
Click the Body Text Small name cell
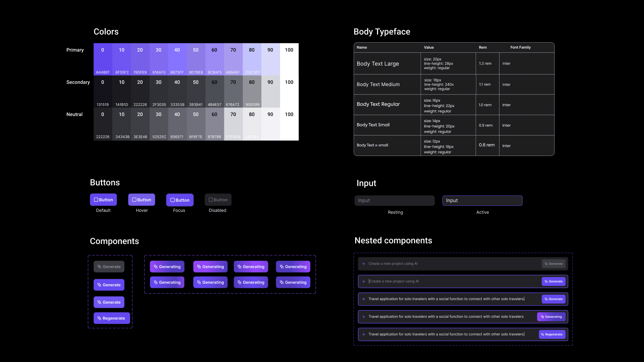(387, 125)
